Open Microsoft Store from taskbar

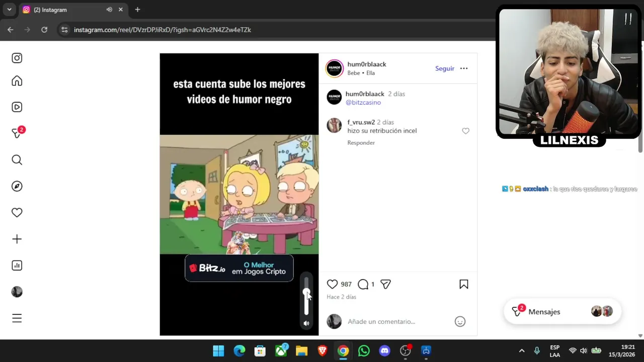tap(260, 350)
